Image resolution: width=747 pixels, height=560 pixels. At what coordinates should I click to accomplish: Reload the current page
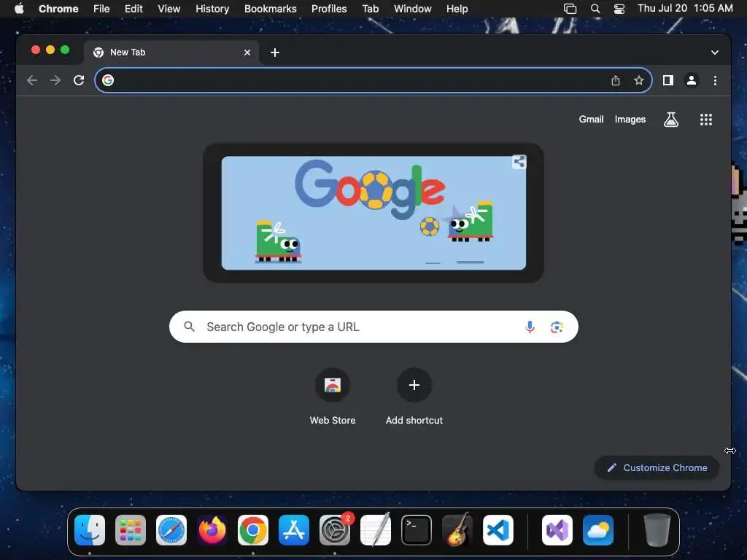(79, 80)
